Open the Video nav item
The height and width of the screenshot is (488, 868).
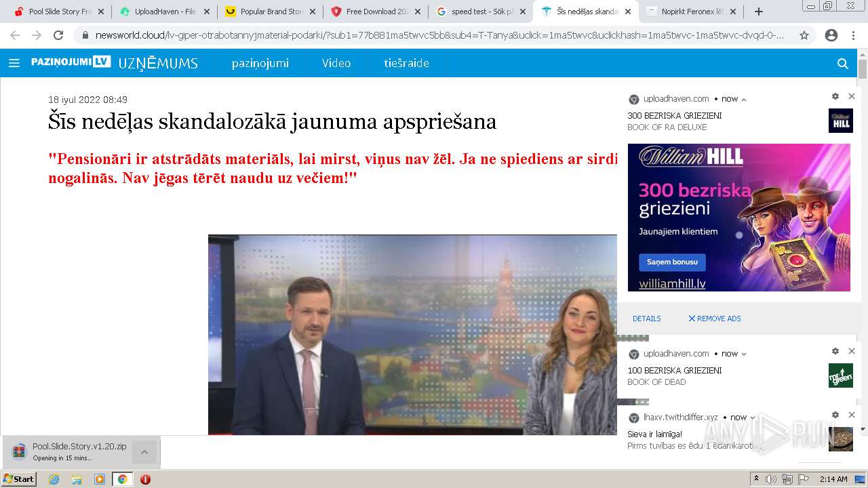[x=336, y=63]
